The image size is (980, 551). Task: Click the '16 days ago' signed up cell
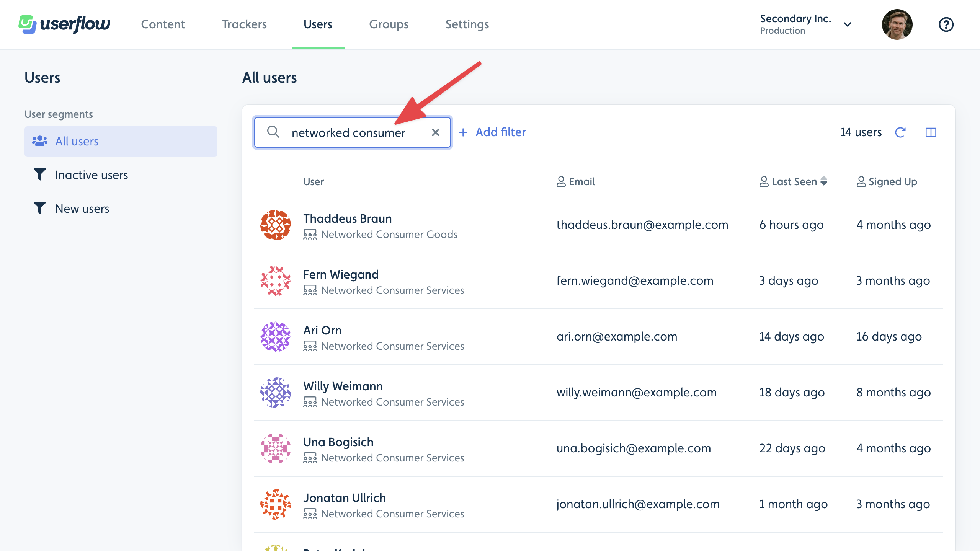[x=889, y=336]
